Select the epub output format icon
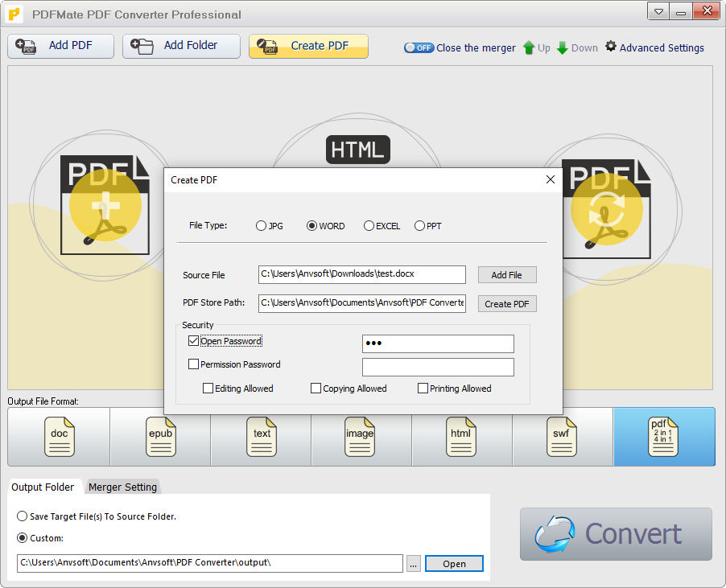 [x=159, y=435]
